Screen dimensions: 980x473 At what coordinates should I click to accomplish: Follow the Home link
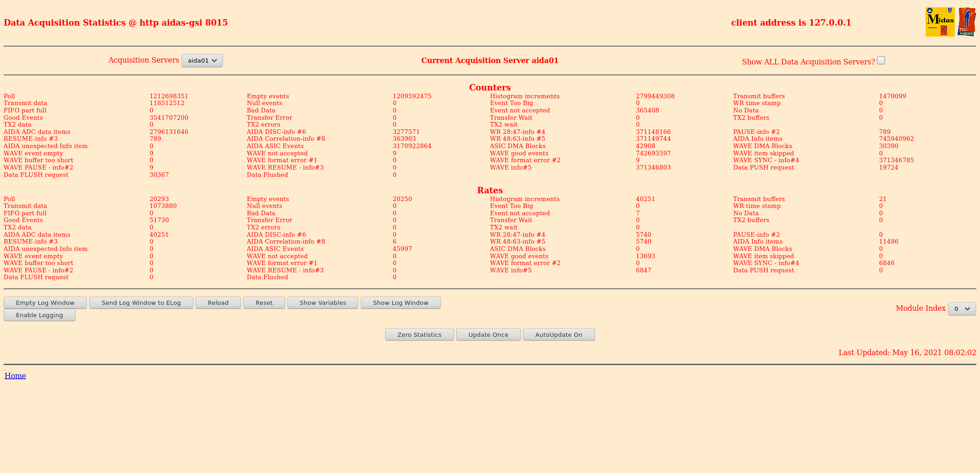15,376
